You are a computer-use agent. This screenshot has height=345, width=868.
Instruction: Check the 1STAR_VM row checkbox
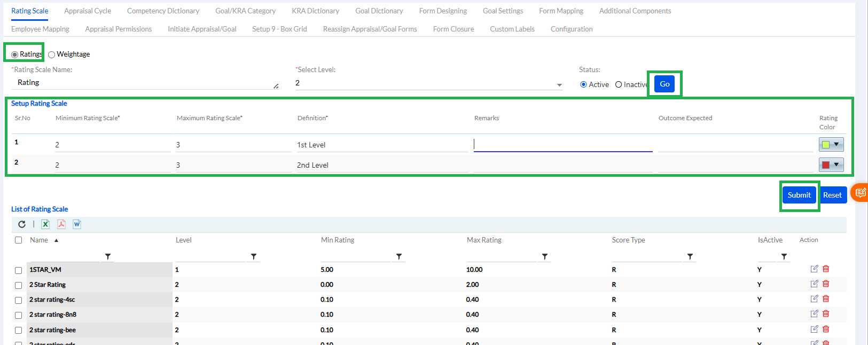coord(19,270)
